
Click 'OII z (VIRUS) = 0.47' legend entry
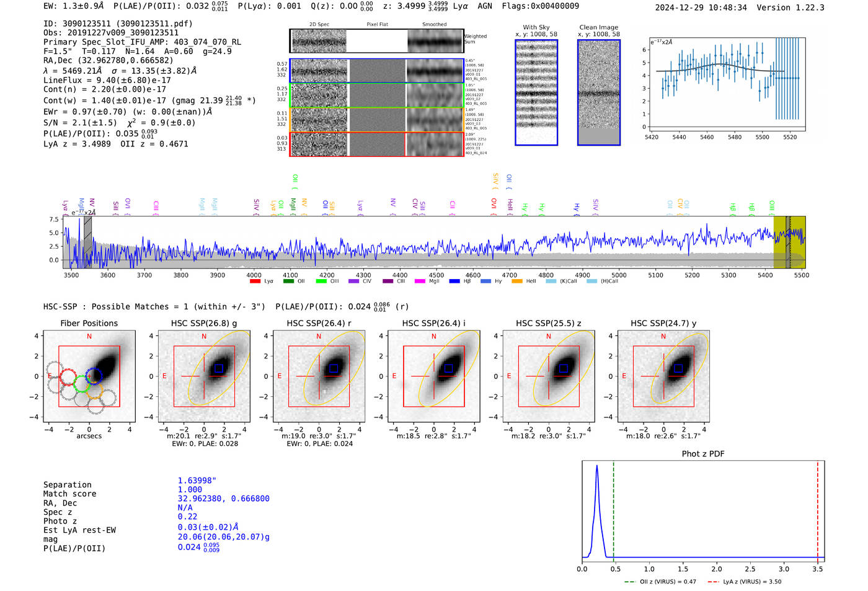(660, 582)
